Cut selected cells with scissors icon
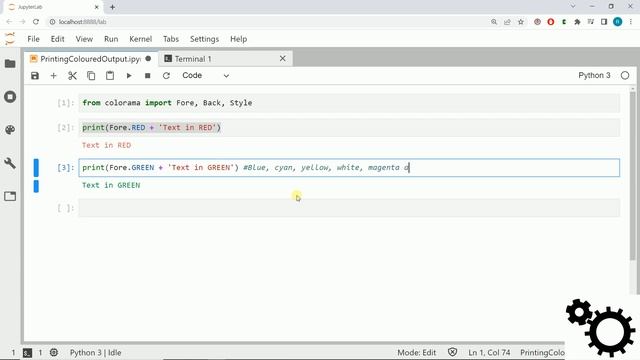This screenshot has height=360, width=640. 72,76
